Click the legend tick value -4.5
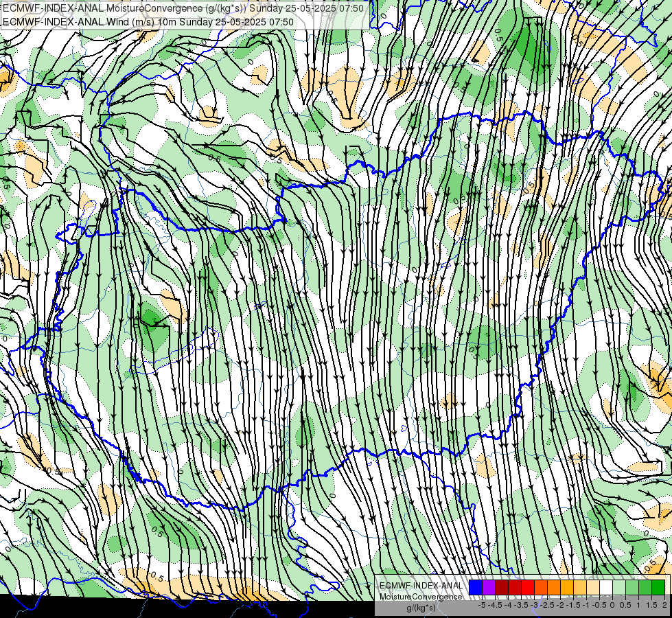 495,605
